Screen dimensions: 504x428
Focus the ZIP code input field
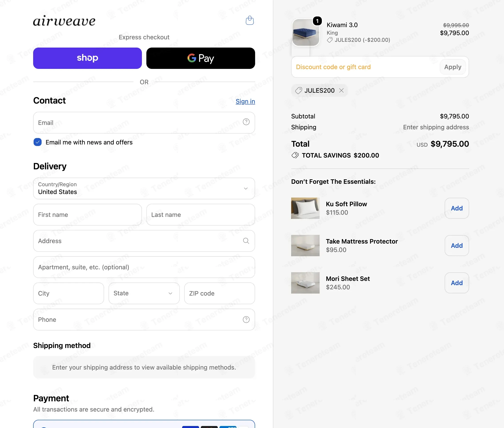tap(220, 293)
